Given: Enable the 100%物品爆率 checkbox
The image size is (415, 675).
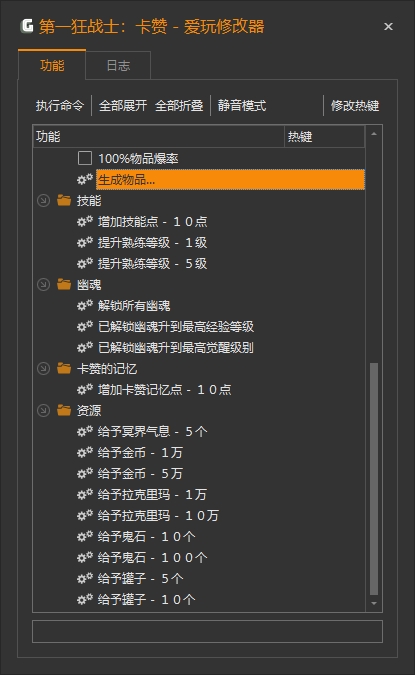Looking at the screenshot, I should pos(85,158).
